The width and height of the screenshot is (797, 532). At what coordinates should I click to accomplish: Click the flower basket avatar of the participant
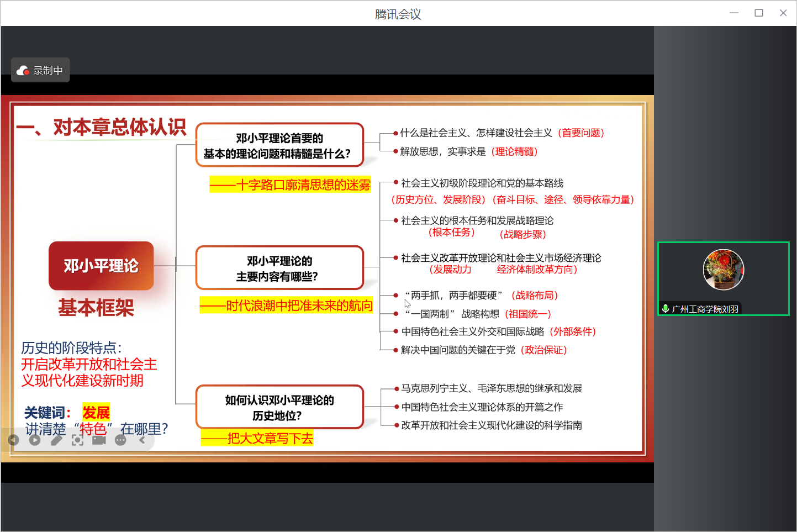tap(723, 270)
